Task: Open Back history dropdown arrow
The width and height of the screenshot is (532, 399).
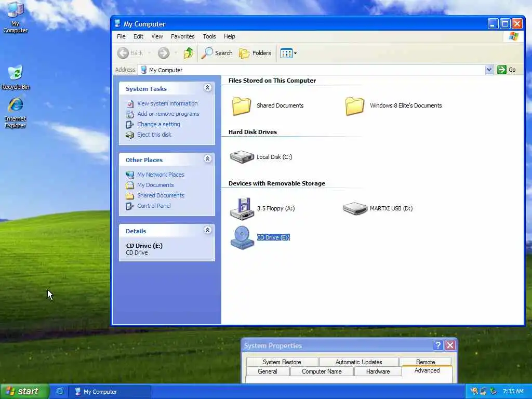Action: (x=149, y=53)
